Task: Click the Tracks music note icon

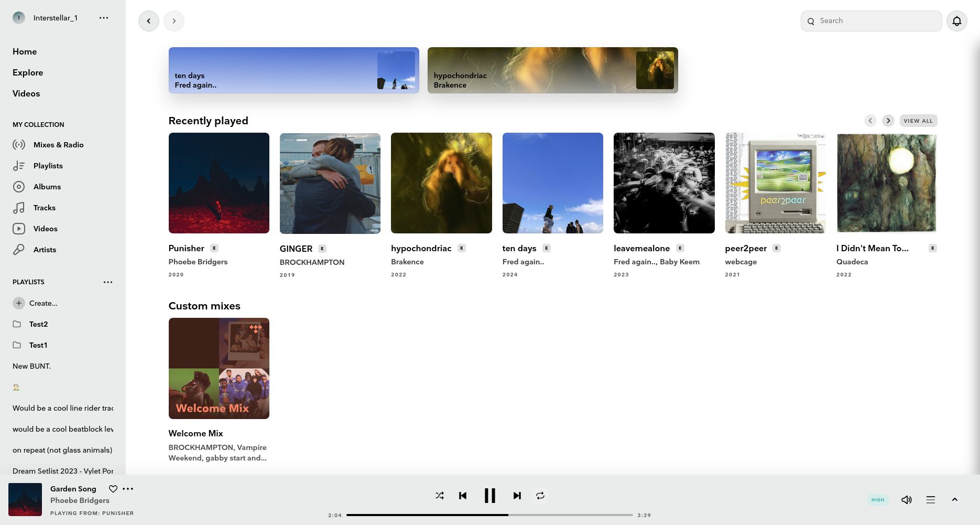Action: [x=19, y=208]
